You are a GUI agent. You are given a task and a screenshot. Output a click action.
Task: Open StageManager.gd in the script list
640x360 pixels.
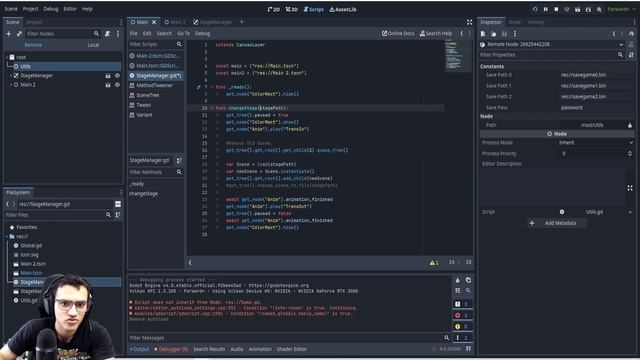pyautogui.click(x=156, y=76)
